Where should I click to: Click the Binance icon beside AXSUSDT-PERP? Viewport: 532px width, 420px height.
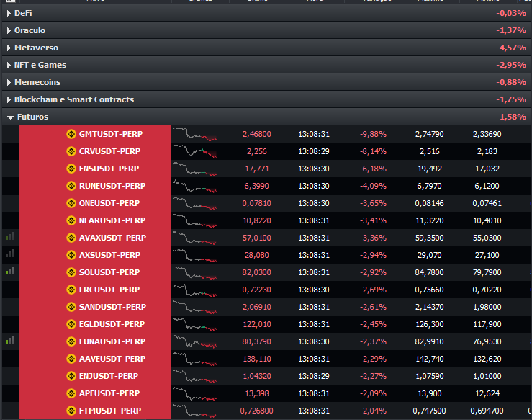tap(71, 255)
